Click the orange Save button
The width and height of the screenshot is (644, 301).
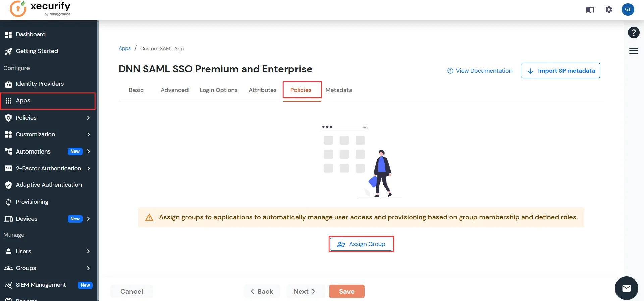pos(347,291)
